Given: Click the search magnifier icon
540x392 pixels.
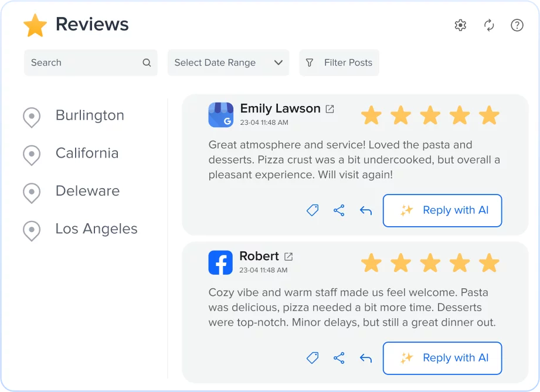Looking at the screenshot, I should pos(146,62).
